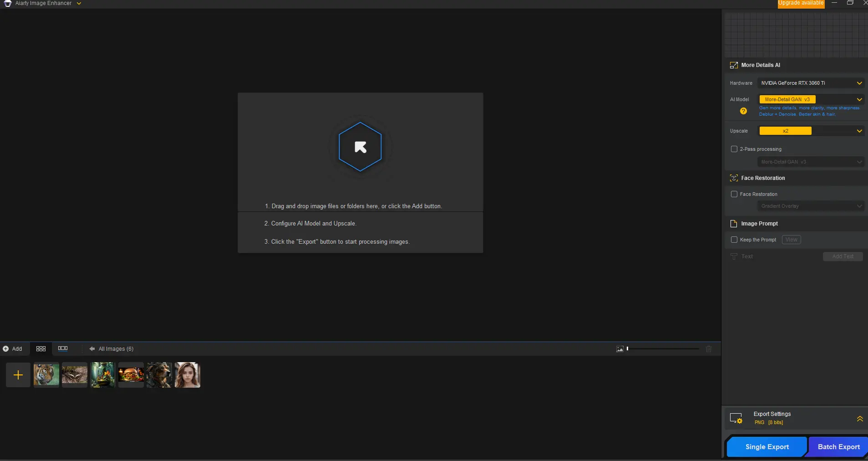Click the hexagon import arrow icon
The height and width of the screenshot is (461, 868).
tap(360, 147)
